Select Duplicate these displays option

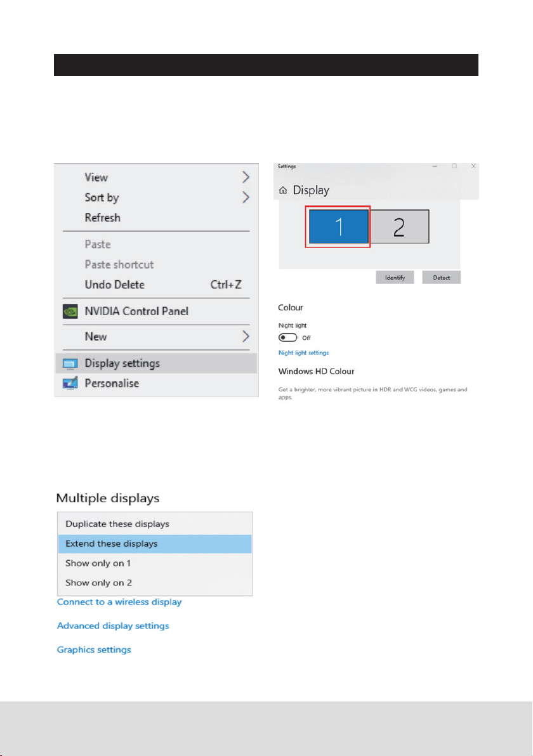[154, 524]
